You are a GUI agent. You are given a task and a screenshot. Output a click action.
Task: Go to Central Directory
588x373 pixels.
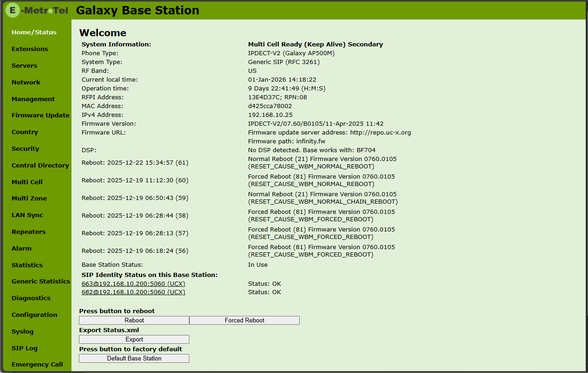click(40, 166)
